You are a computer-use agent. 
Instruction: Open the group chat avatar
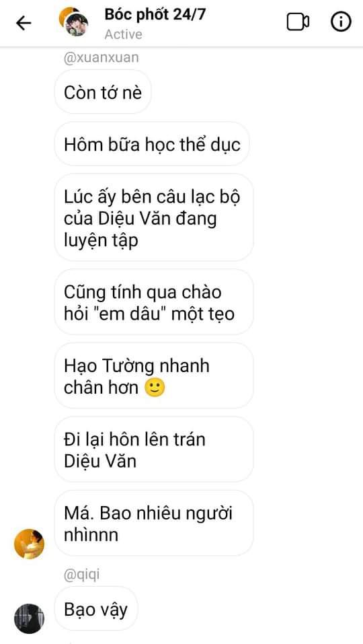[74, 22]
